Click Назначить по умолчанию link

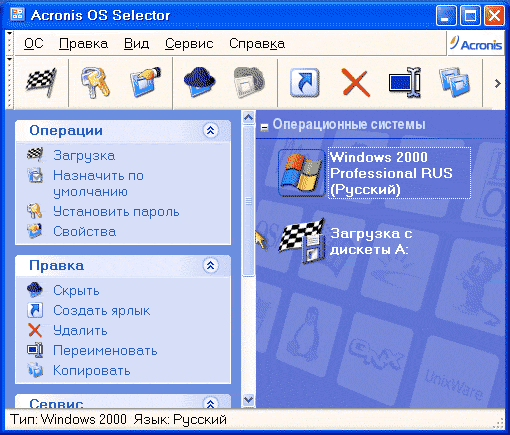98,183
